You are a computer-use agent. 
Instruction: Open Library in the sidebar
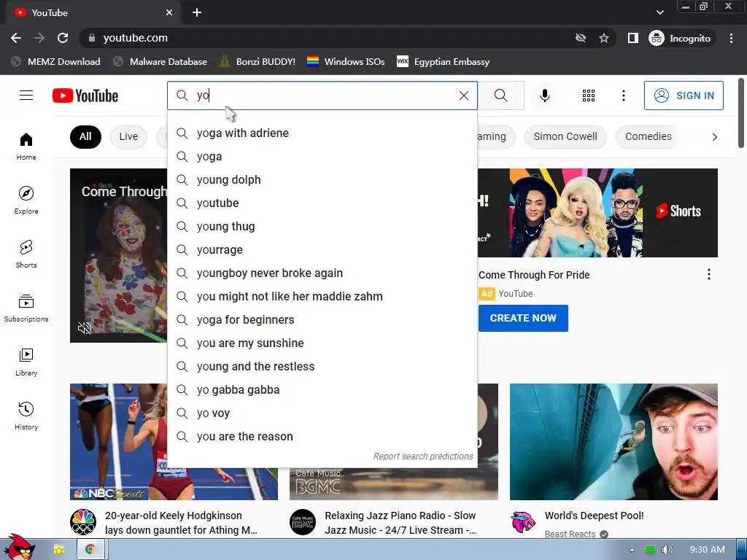(26, 362)
